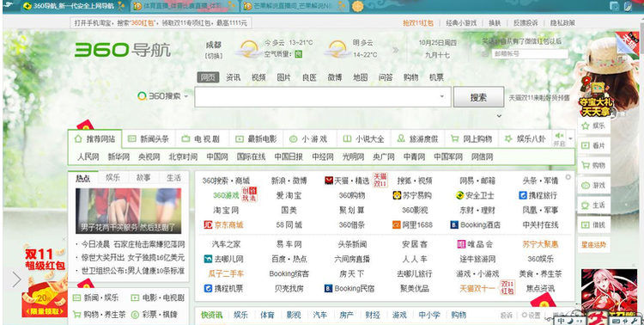644x325 pixels.
Task: Toggle the checkbox beside the 邮箱帐号 field
Action: 485,54
